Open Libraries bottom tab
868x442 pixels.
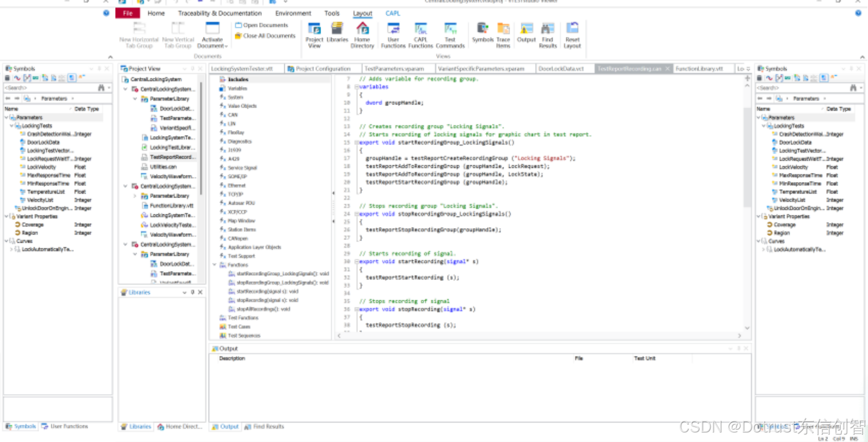137,426
